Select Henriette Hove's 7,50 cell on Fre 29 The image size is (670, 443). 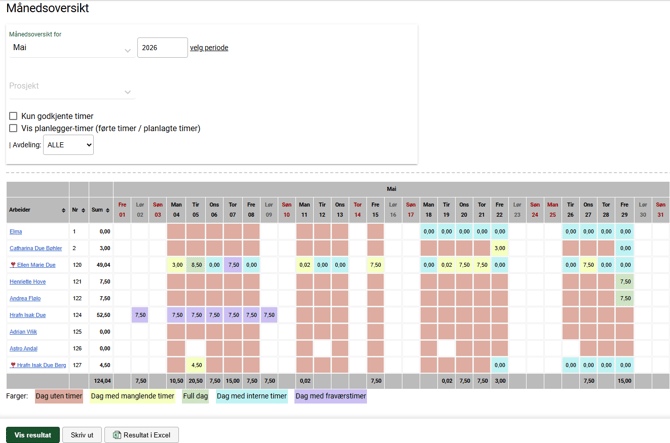point(625,282)
